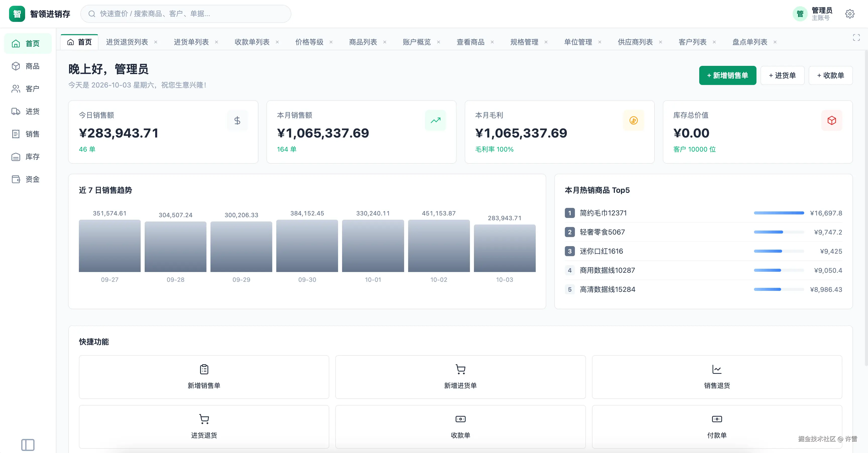Switch to the 账户概览 tab
This screenshot has width=868, height=453.
pos(416,42)
